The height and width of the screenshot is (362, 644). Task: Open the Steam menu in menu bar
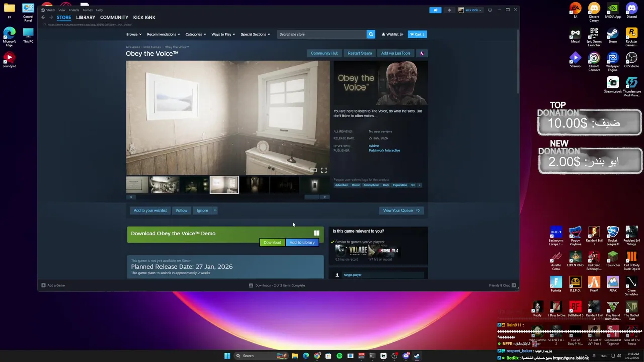[x=51, y=10]
